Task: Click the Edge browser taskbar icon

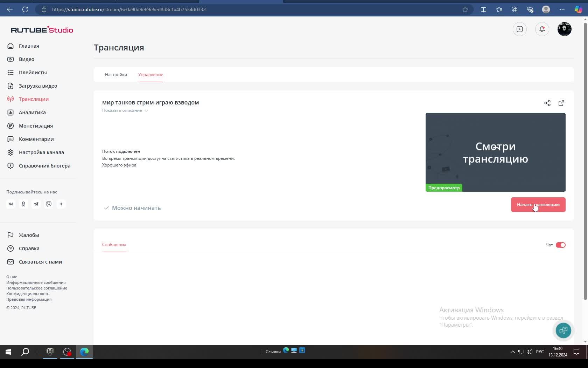Action: click(84, 352)
